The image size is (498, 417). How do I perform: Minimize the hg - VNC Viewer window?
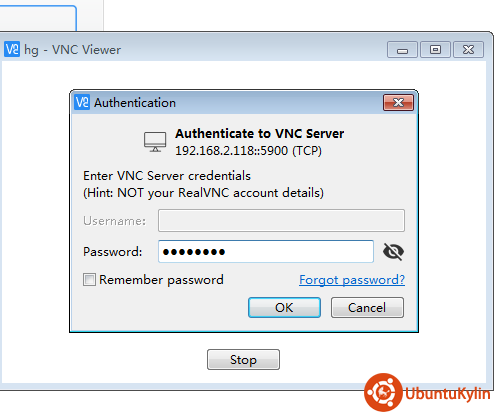coord(402,50)
